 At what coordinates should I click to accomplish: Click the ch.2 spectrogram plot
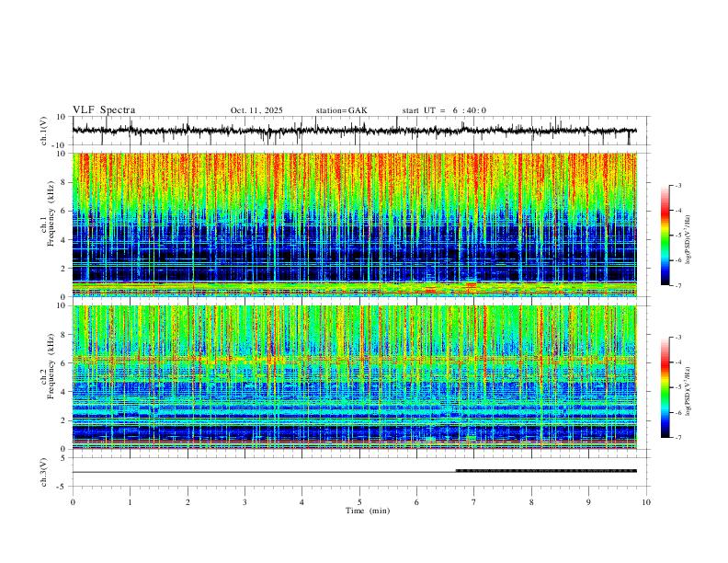pyautogui.click(x=355, y=377)
